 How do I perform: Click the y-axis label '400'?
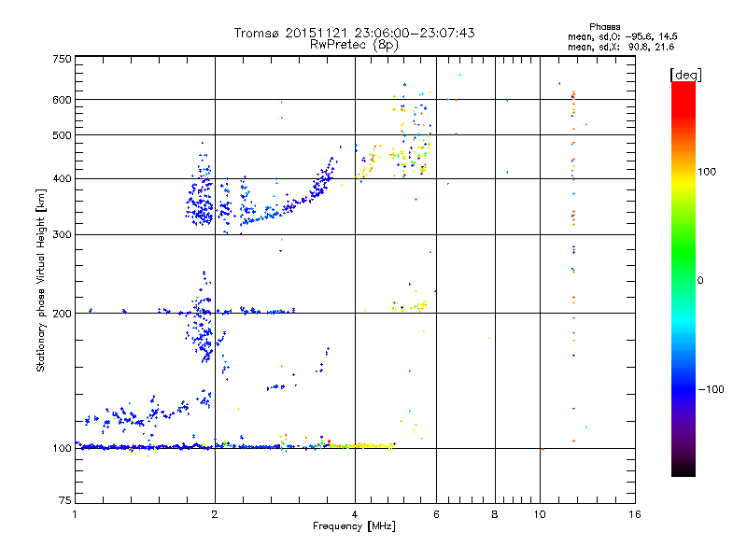pyautogui.click(x=62, y=179)
